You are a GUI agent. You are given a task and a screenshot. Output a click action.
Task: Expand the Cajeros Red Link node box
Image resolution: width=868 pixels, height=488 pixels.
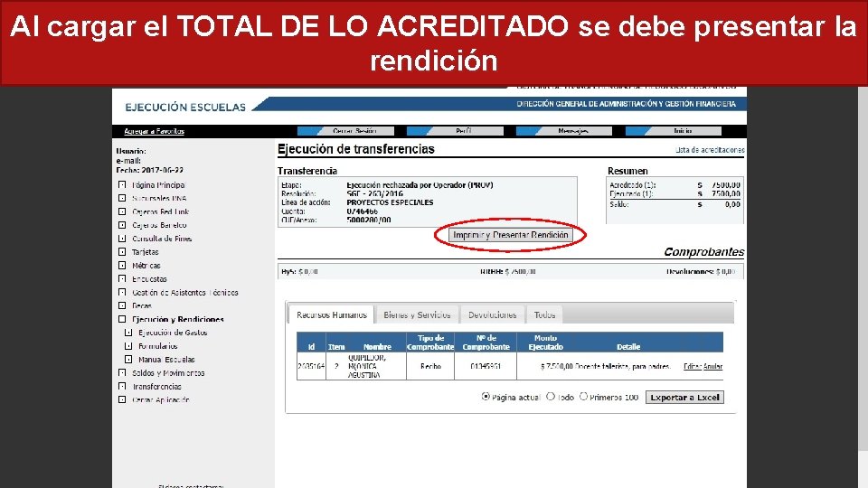[x=122, y=211]
